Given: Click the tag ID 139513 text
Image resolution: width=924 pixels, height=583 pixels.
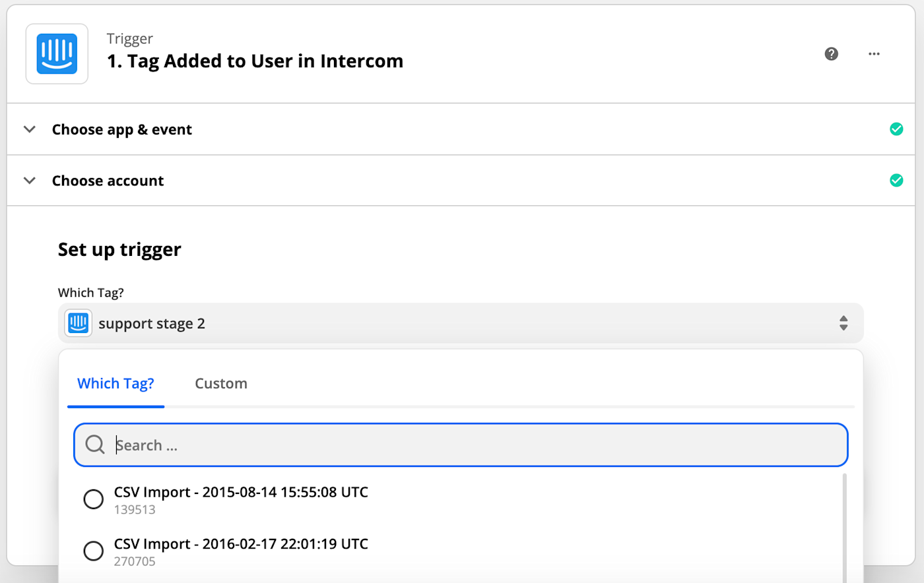Looking at the screenshot, I should (x=135, y=510).
